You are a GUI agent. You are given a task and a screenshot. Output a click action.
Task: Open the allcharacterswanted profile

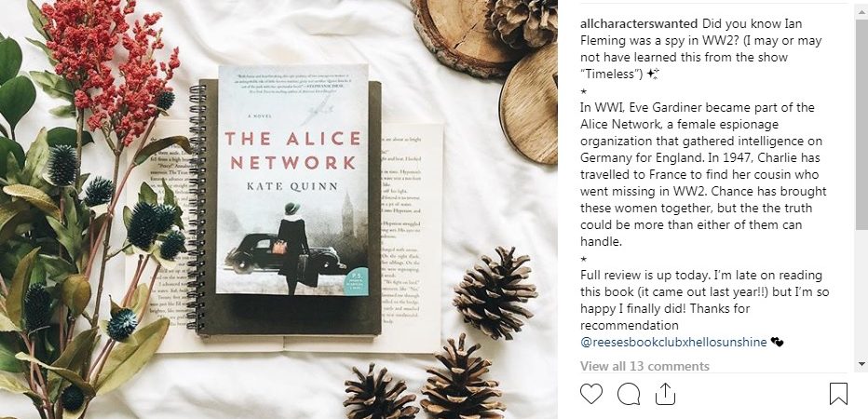coord(639,24)
